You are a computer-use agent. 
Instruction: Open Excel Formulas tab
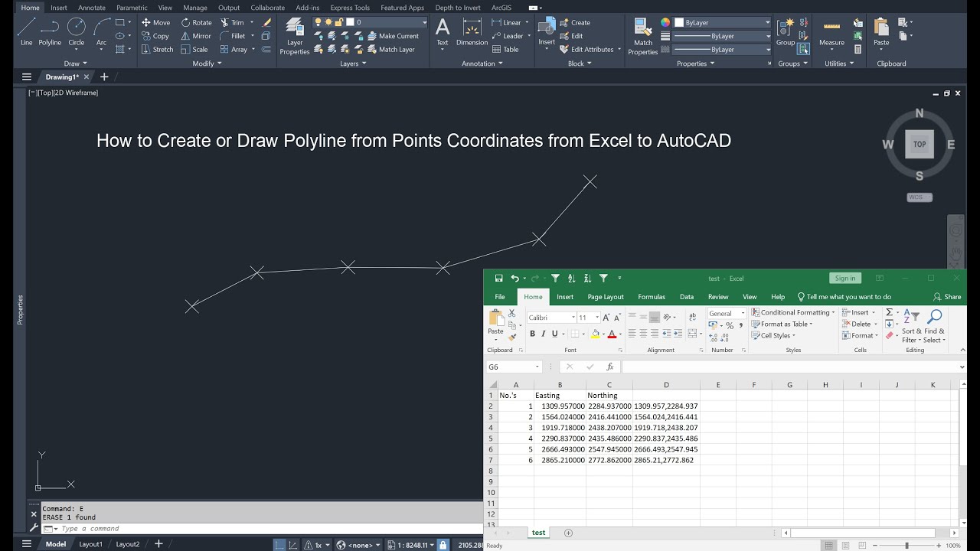652,297
